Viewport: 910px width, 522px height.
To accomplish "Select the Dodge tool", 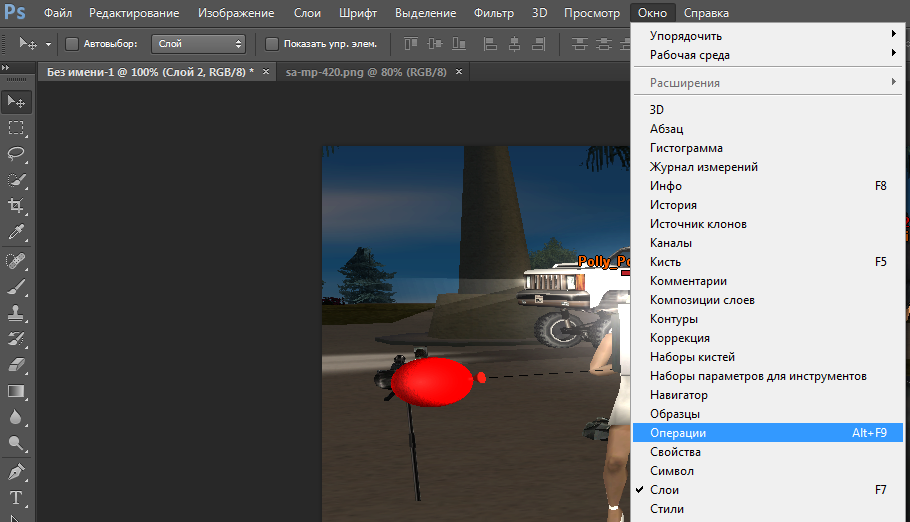I will [x=16, y=443].
